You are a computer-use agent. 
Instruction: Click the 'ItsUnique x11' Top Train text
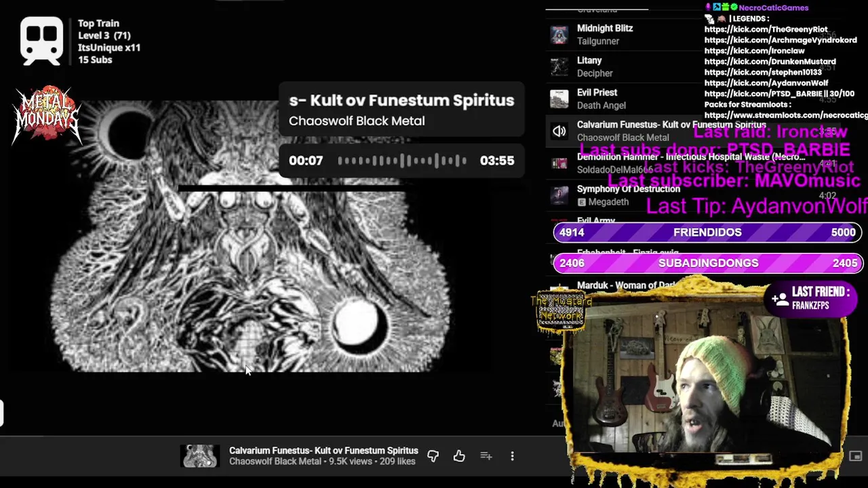109,47
